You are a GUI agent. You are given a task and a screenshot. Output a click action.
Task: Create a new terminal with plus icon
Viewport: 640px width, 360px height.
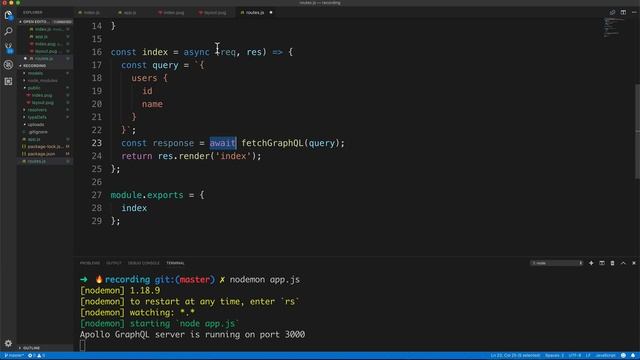pyautogui.click(x=591, y=263)
